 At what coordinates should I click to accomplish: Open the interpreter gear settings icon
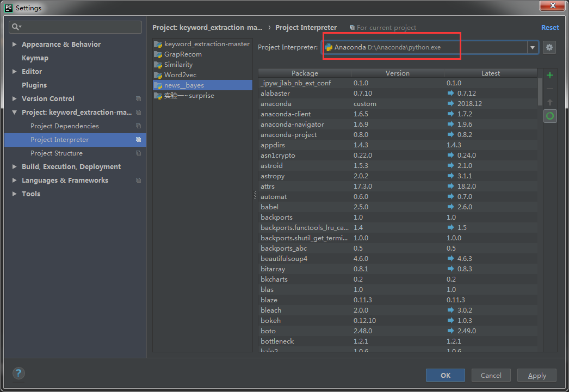tap(549, 47)
